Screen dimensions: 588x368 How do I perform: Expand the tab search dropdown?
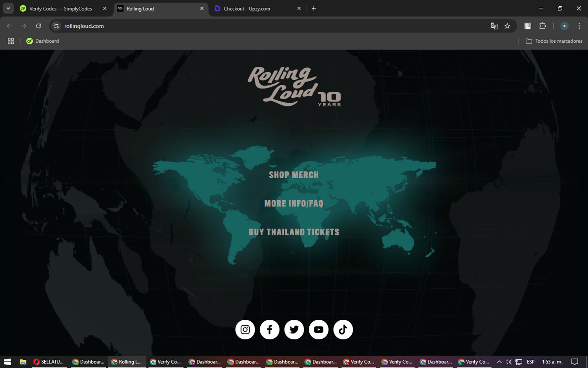point(8,9)
